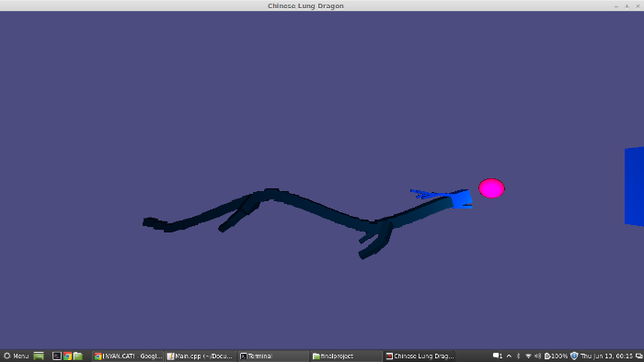This screenshot has width=644, height=362.
Task: Open the file manager launcher icon
Action: coord(78,356)
